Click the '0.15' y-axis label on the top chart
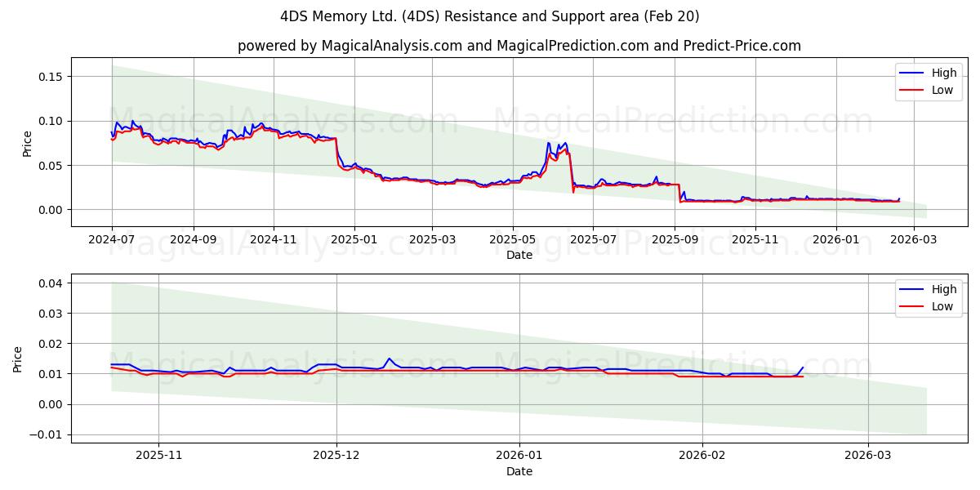Viewport: 980px width, 490px height. pyautogui.click(x=51, y=77)
